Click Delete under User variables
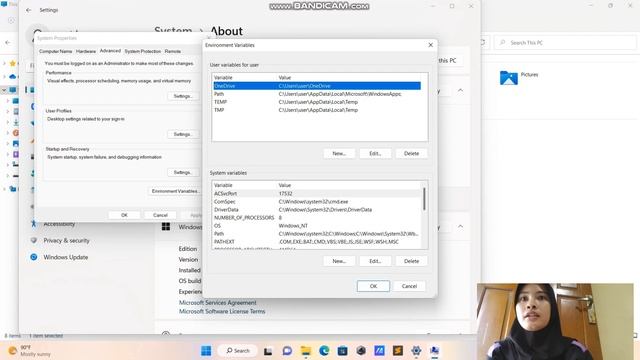This screenshot has height=360, width=640. point(411,153)
